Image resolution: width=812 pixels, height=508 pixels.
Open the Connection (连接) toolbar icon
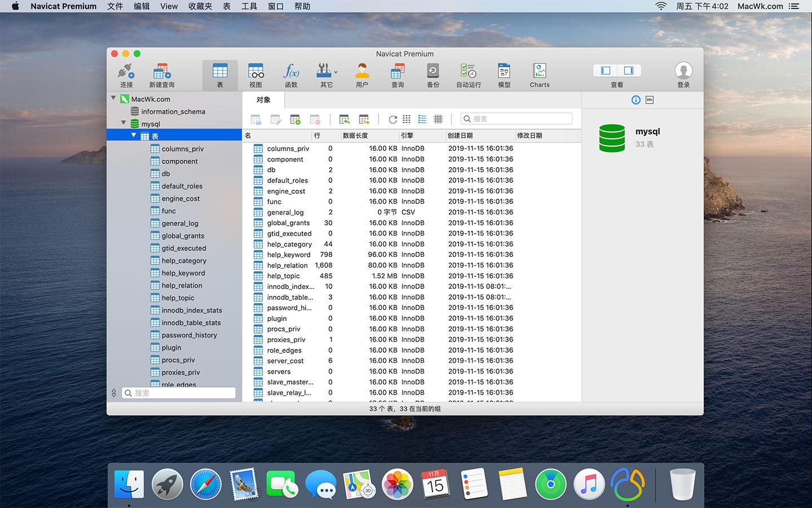click(x=126, y=75)
